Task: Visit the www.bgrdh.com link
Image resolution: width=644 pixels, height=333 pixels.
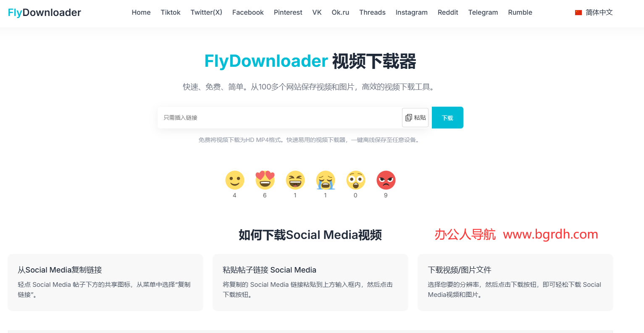Action: [550, 234]
